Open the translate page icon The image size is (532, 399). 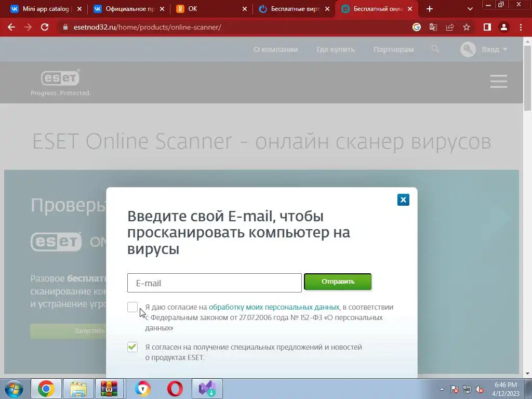pyautogui.click(x=433, y=27)
